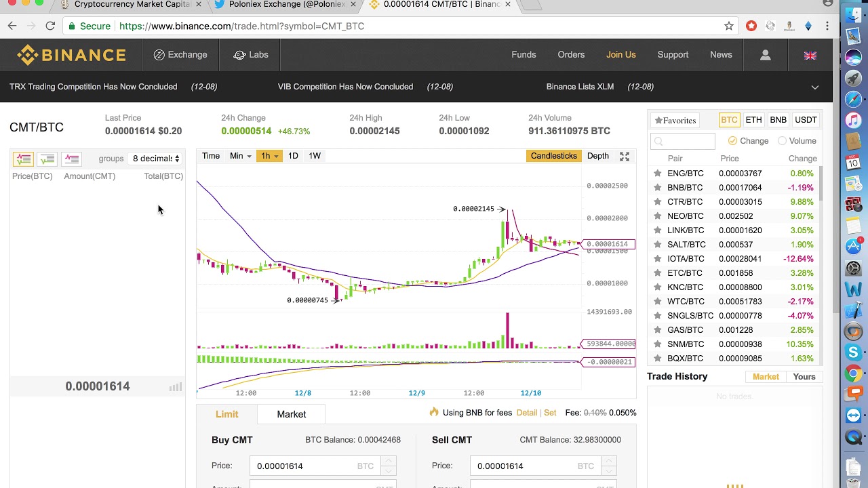Open the App Store from the dock
868x488 pixels.
click(x=854, y=247)
